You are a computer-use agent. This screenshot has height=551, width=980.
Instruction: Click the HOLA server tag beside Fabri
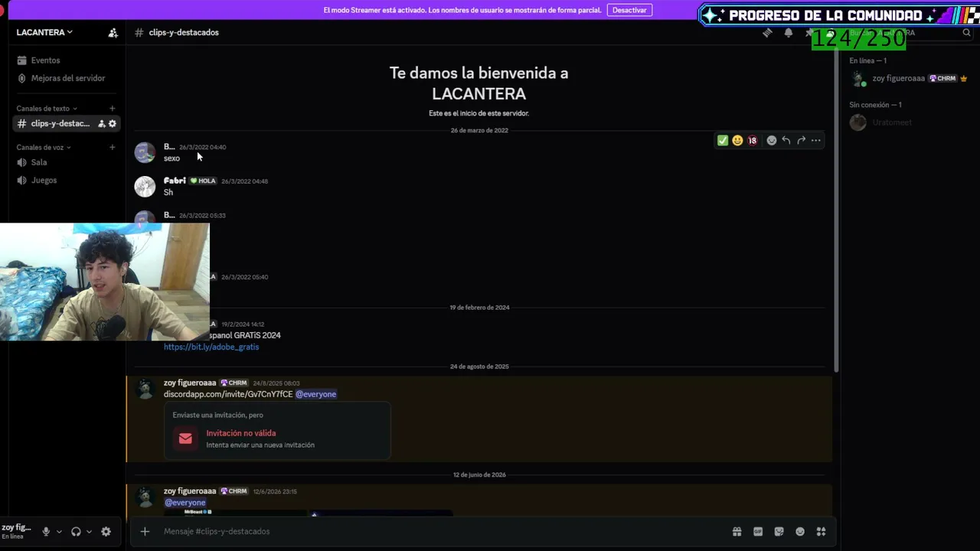click(203, 181)
